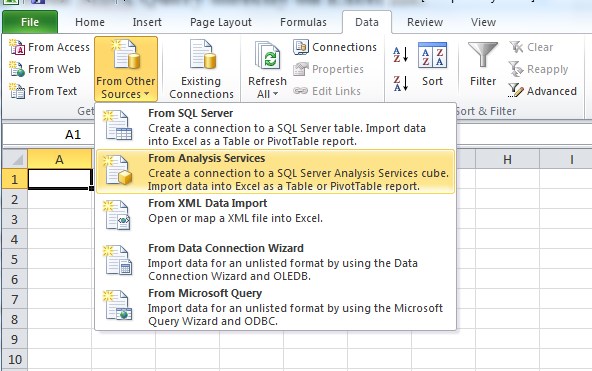Click cell H3
The image size is (592, 371).
507,219
